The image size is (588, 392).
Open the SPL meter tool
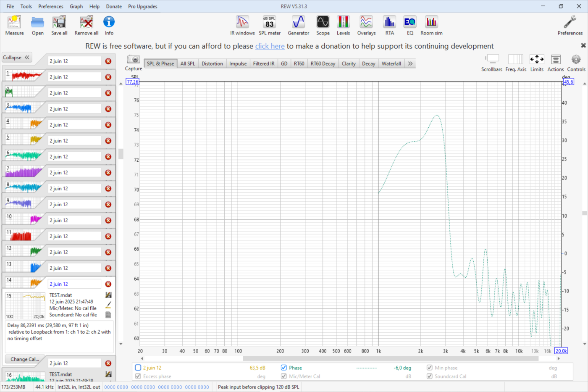click(269, 25)
